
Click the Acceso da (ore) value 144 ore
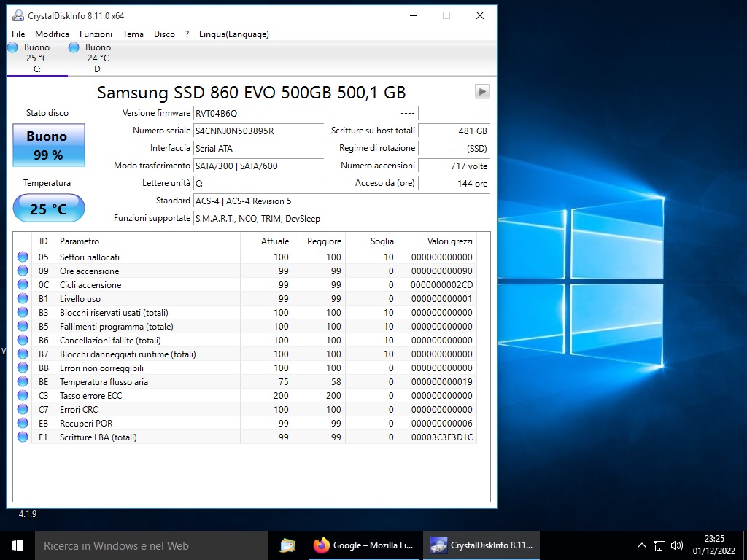(454, 183)
